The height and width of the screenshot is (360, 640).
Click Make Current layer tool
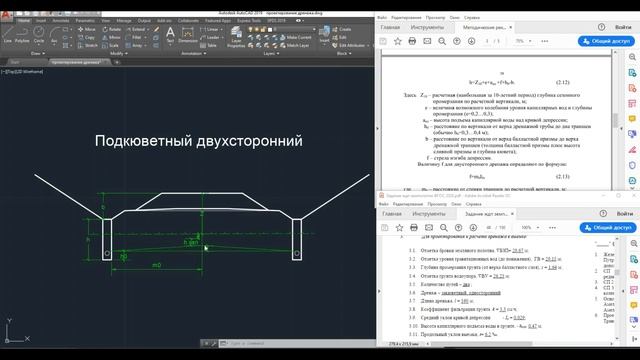(296, 38)
